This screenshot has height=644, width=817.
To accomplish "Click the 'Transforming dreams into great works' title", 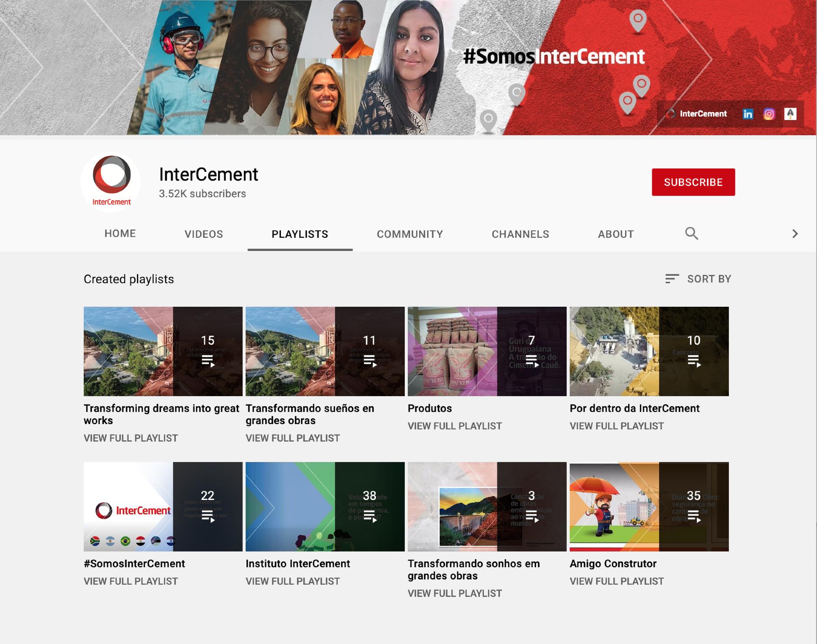I will (x=161, y=414).
